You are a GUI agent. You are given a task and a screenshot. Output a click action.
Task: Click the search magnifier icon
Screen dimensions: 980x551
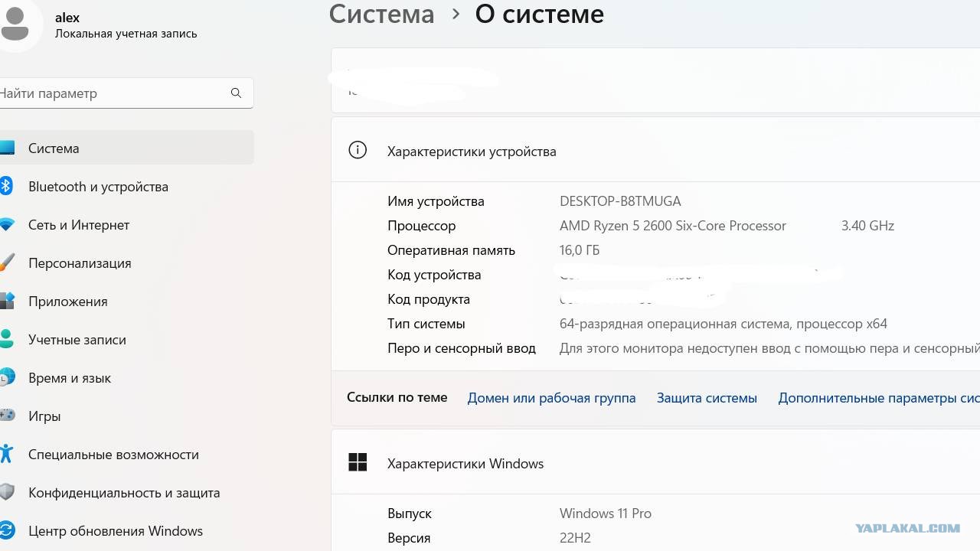[x=236, y=93]
